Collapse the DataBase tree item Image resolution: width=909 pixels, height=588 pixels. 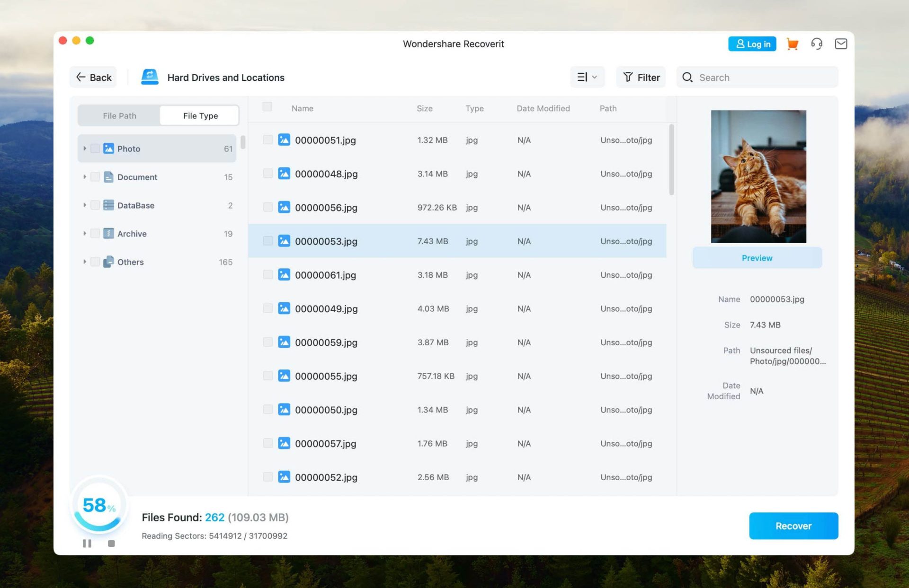[84, 205]
